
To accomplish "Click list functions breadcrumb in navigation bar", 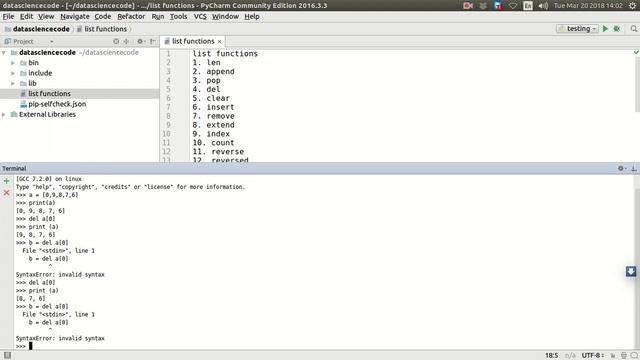I will pyautogui.click(x=105, y=29).
